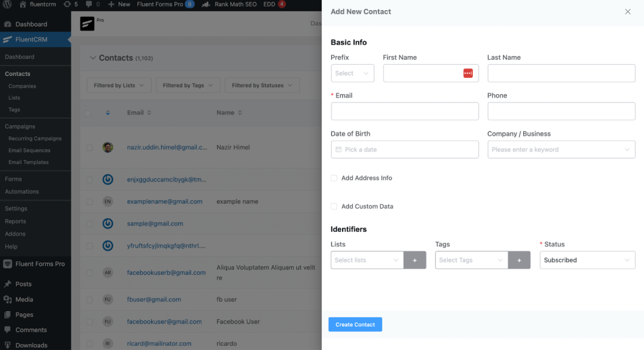Open Automations in FluentCRM sidebar
Image resolution: width=644 pixels, height=350 pixels.
[22, 192]
